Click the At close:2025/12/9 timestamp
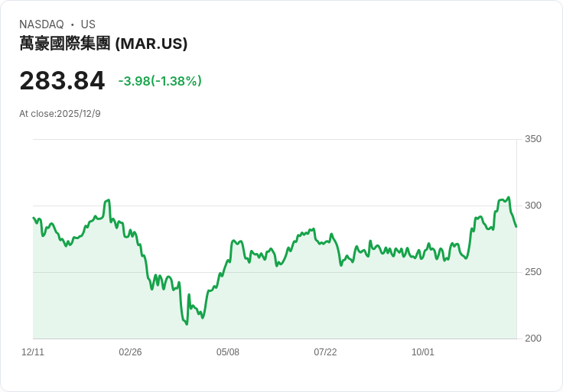The width and height of the screenshot is (563, 392). pos(60,114)
